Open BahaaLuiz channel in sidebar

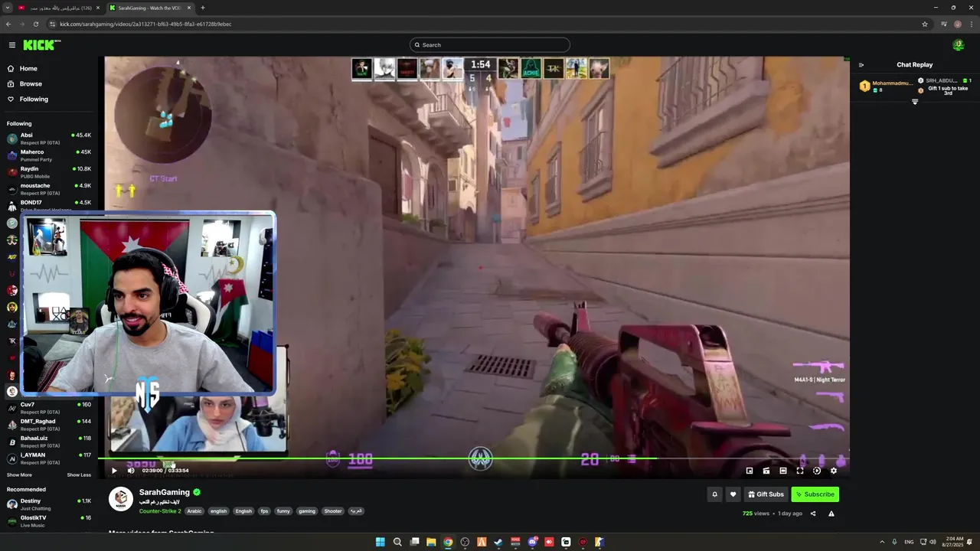(x=49, y=442)
